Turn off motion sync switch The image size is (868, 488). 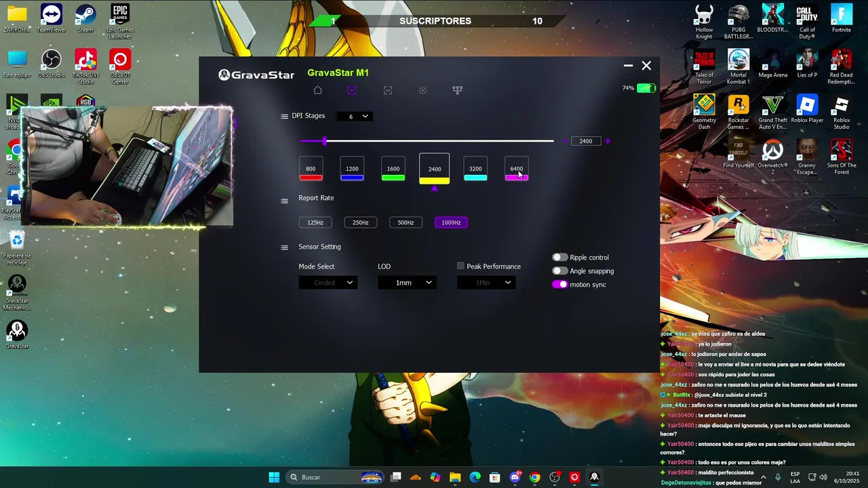(559, 285)
